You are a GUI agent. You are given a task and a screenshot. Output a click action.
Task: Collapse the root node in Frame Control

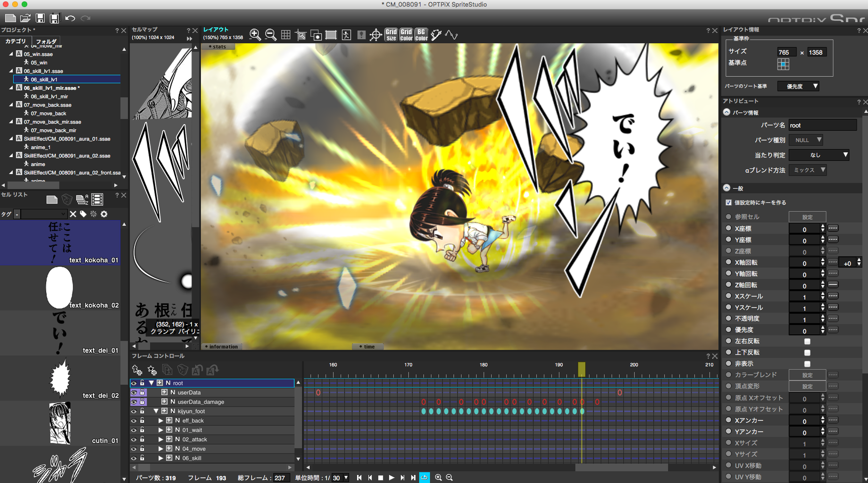[x=151, y=383]
